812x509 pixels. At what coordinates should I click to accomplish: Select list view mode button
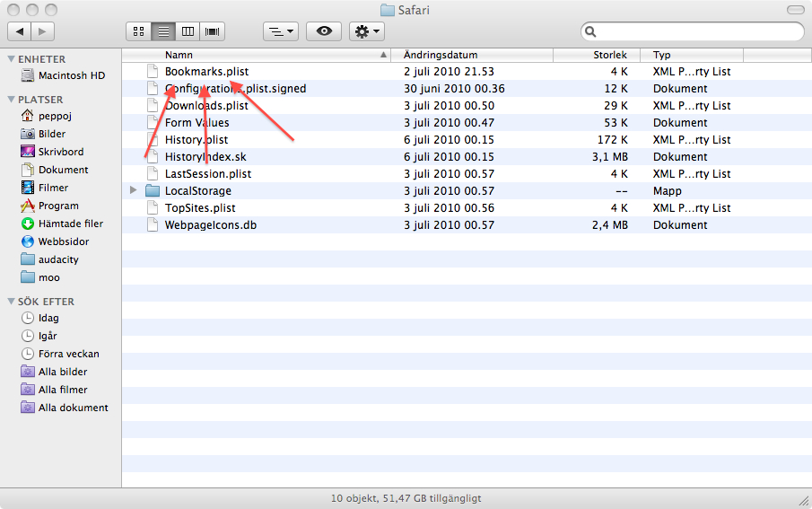(163, 31)
